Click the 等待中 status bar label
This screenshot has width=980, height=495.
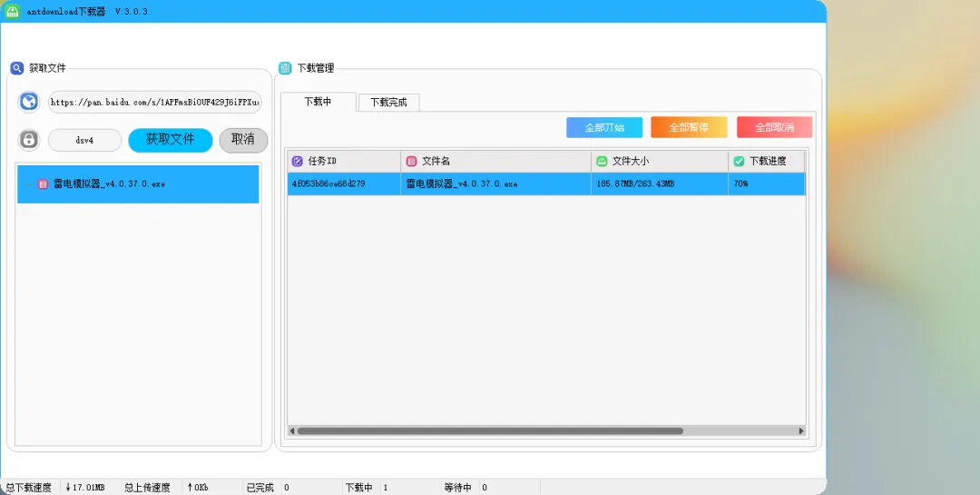[457, 488]
